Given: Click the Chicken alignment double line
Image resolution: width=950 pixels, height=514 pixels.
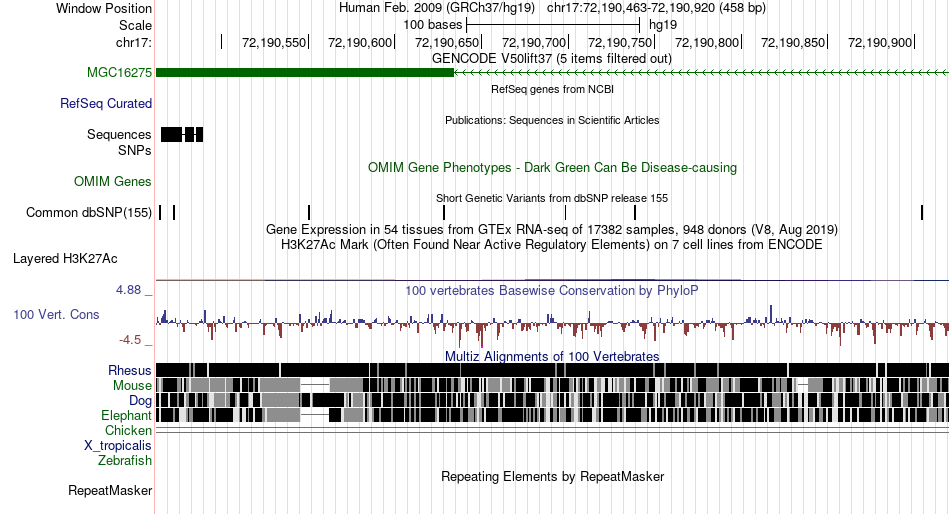Looking at the screenshot, I should point(552,430).
